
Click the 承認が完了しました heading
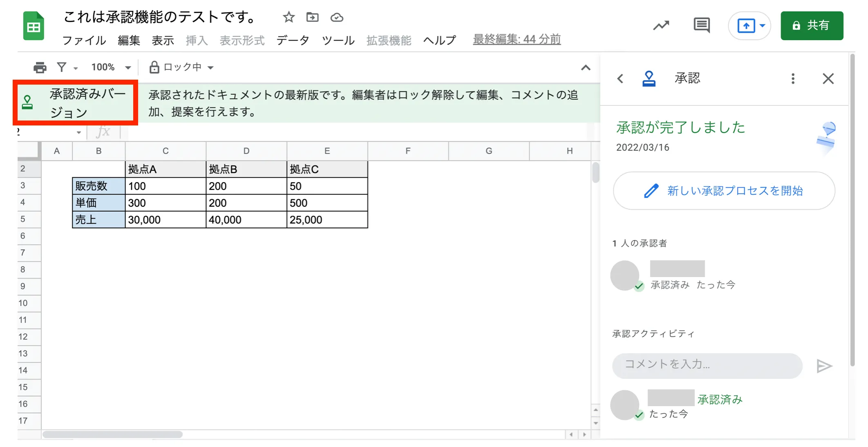pyautogui.click(x=680, y=127)
